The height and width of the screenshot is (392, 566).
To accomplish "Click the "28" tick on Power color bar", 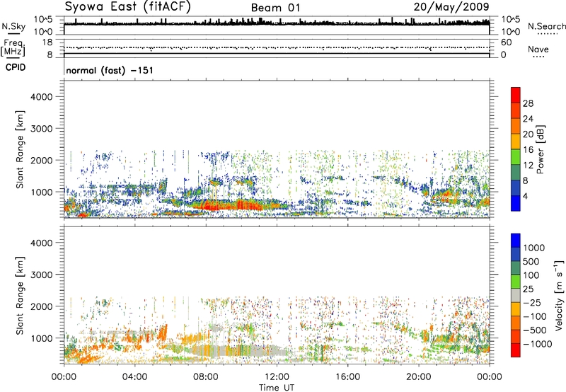I will 528,103.
